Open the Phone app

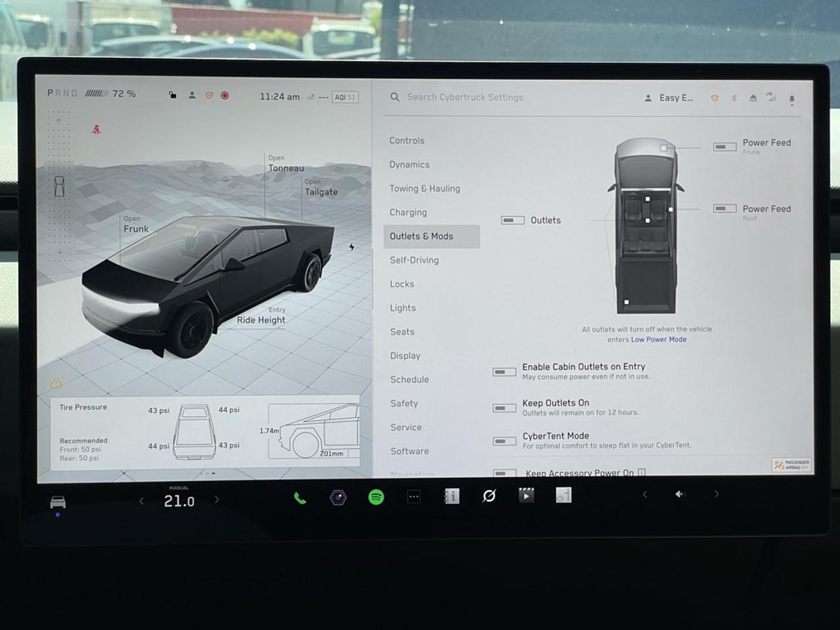300,498
